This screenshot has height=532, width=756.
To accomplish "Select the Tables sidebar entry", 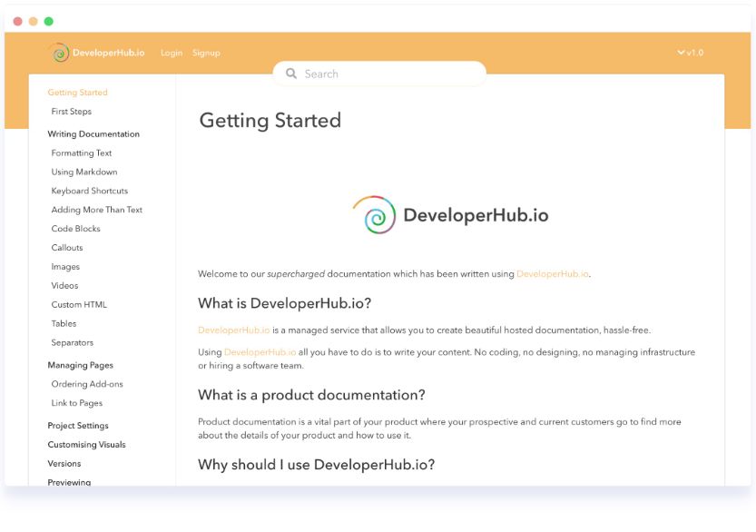I will [64, 322].
